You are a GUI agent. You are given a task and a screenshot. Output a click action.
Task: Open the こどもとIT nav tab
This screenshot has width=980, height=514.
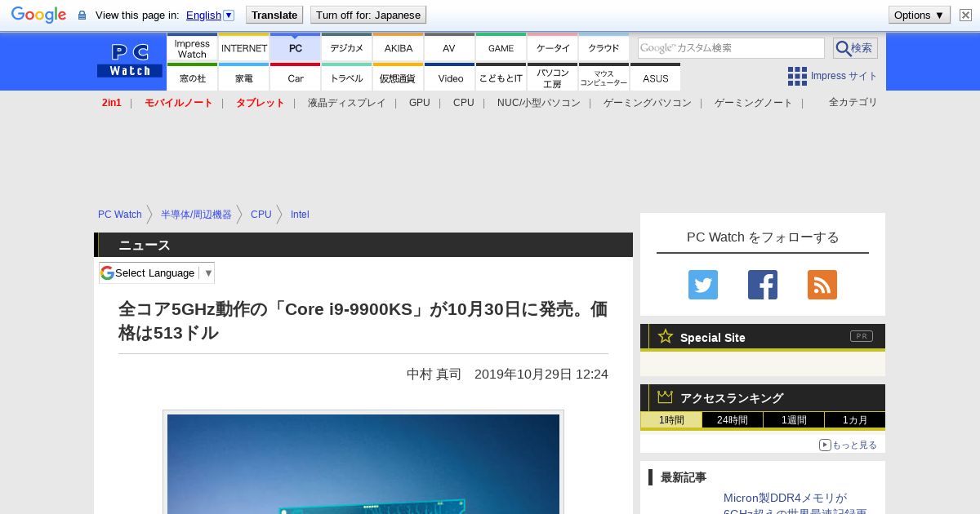click(501, 78)
